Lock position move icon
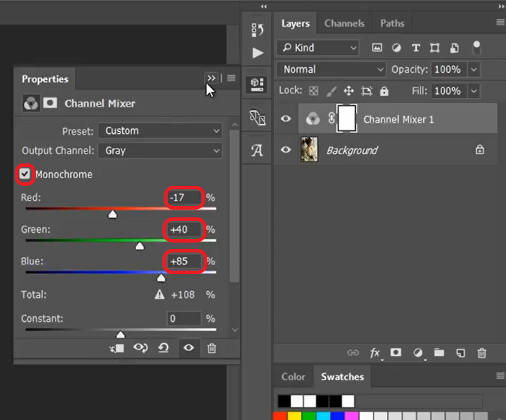The image size is (506, 420). [x=349, y=91]
